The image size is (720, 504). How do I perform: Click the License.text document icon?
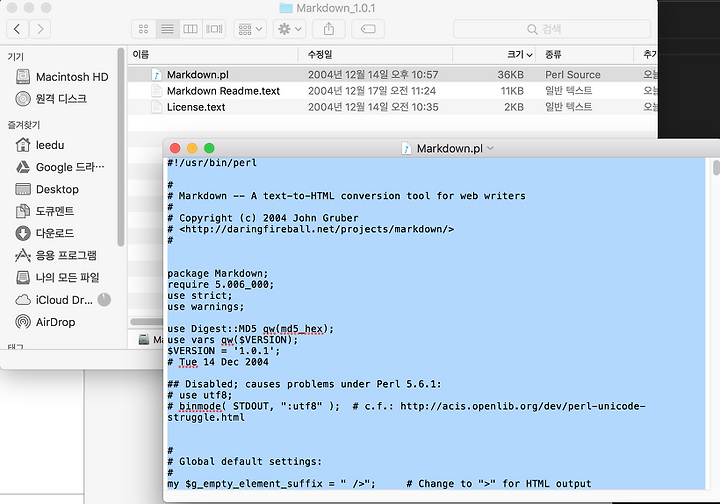pos(157,107)
